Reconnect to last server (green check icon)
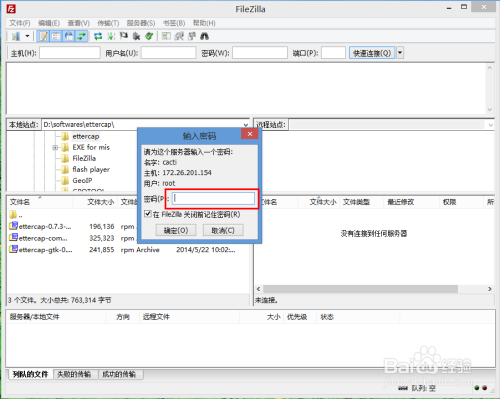Viewport: 500px width, 399px height. (x=149, y=36)
